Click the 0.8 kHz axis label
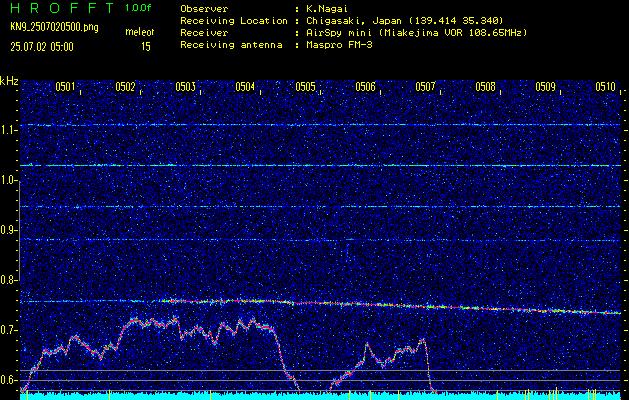629x400 pixels. tap(8, 280)
